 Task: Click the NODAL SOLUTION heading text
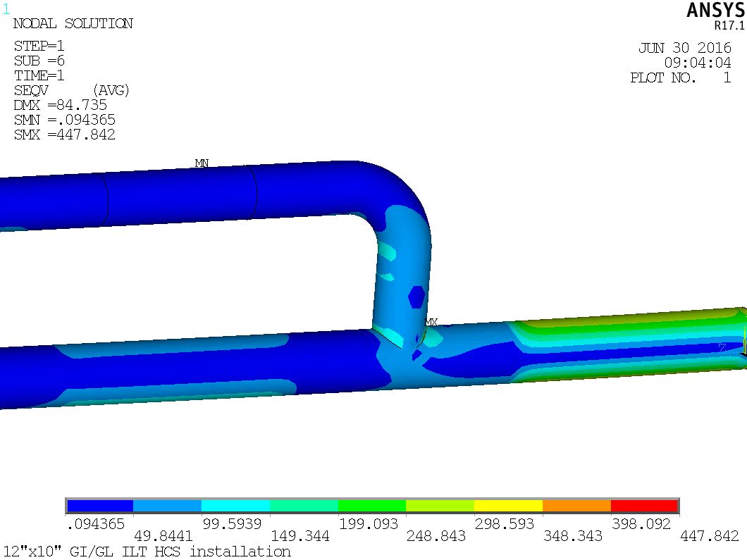click(x=73, y=24)
